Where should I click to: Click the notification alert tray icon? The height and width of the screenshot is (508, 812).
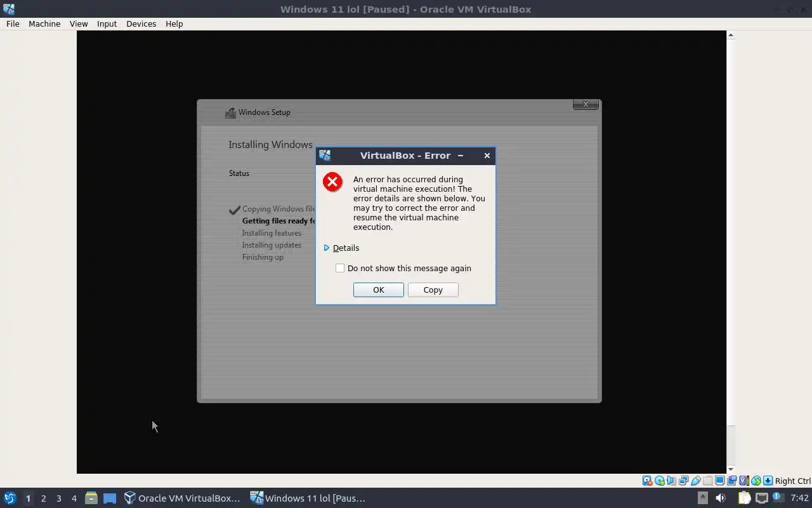point(778,498)
